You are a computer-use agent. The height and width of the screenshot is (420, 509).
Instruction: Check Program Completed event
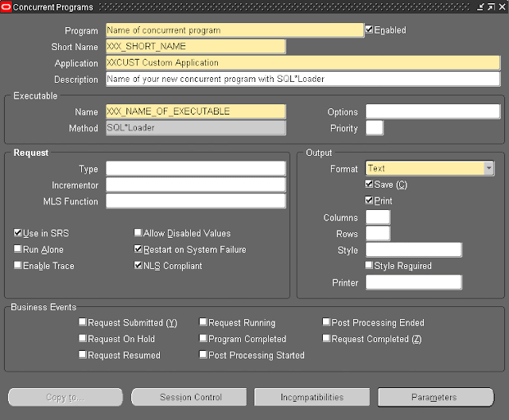(x=203, y=338)
